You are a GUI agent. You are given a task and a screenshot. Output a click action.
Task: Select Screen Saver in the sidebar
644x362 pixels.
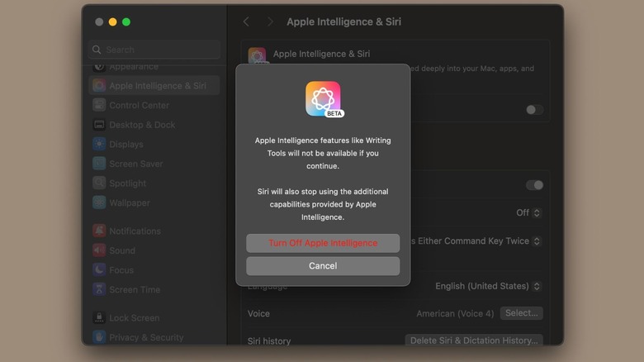click(x=154, y=164)
